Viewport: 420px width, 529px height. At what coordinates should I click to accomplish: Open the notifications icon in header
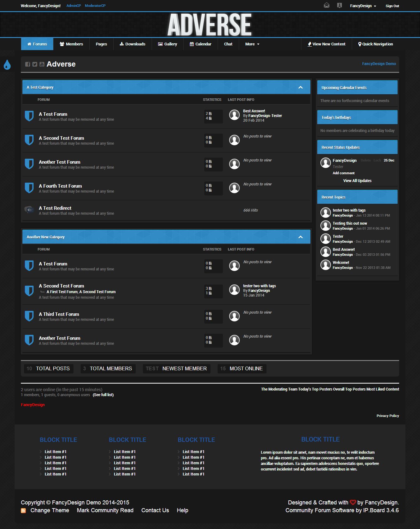click(x=339, y=5)
